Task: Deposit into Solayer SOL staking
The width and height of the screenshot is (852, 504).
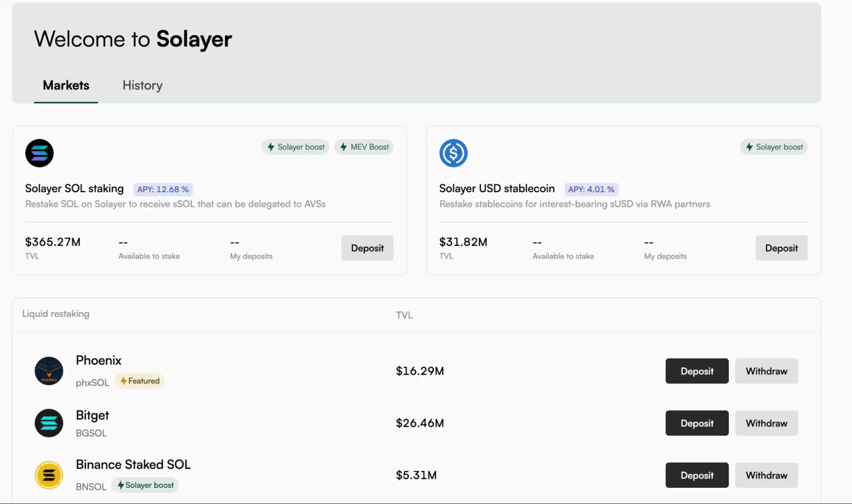Action: (x=367, y=248)
